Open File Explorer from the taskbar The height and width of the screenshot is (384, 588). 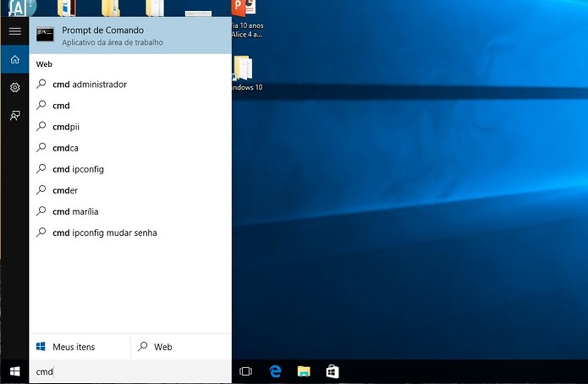pyautogui.click(x=304, y=371)
